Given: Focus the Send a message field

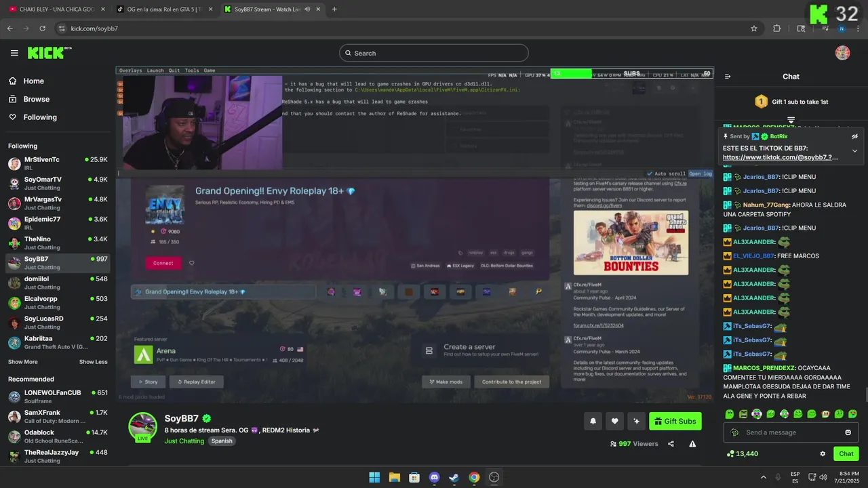Looking at the screenshot, I should click(791, 432).
